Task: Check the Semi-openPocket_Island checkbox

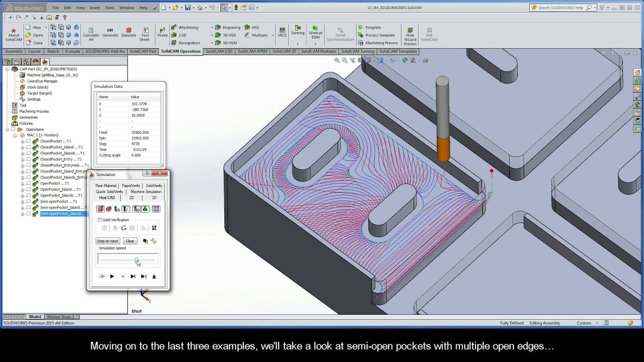Action: 28,208
